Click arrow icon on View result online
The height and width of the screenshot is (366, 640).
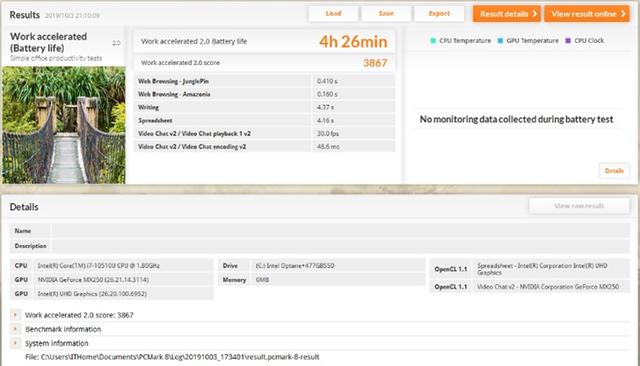[623, 14]
